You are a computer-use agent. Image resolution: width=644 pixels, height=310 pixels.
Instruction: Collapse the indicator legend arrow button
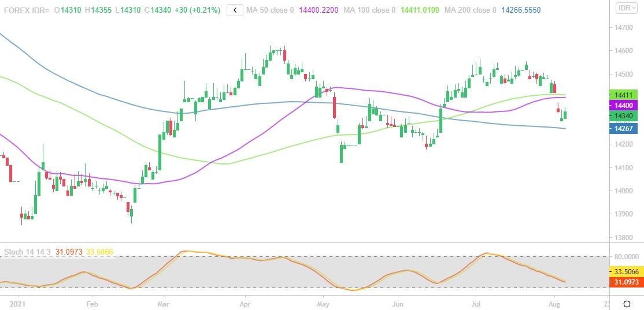235,10
